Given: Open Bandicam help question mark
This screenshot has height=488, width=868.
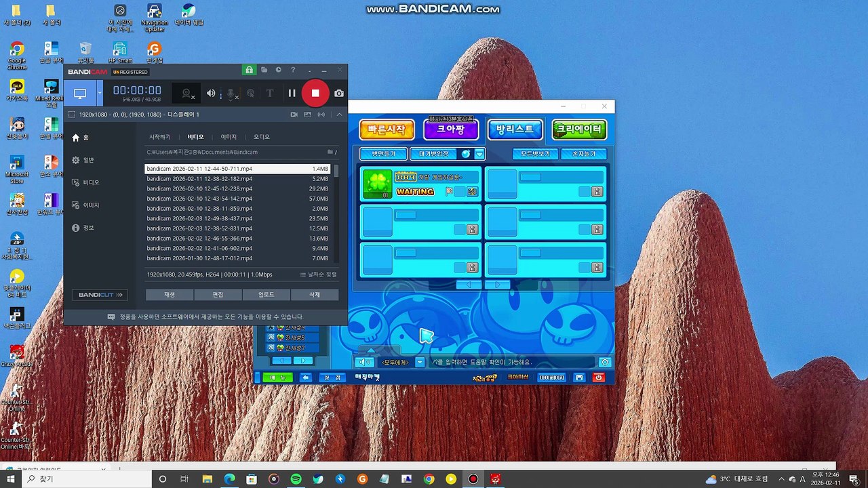Looking at the screenshot, I should [293, 70].
